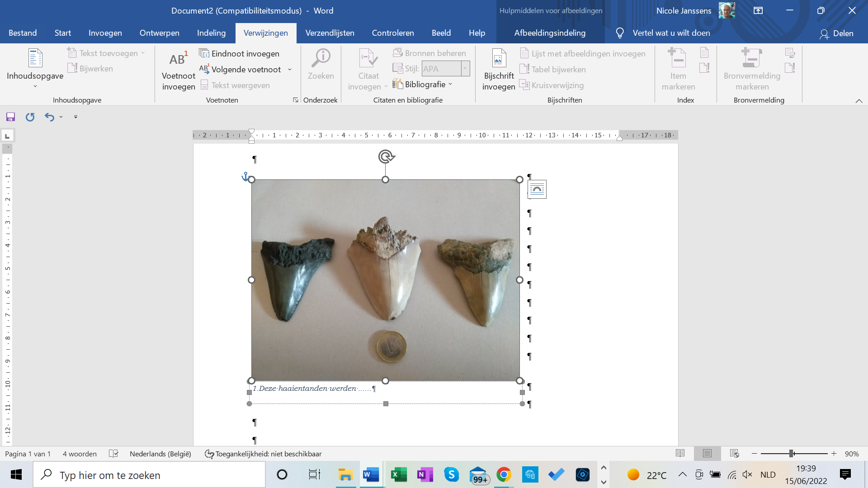Switch to Web Layout view
This screenshot has width=868, height=488.
point(734,453)
